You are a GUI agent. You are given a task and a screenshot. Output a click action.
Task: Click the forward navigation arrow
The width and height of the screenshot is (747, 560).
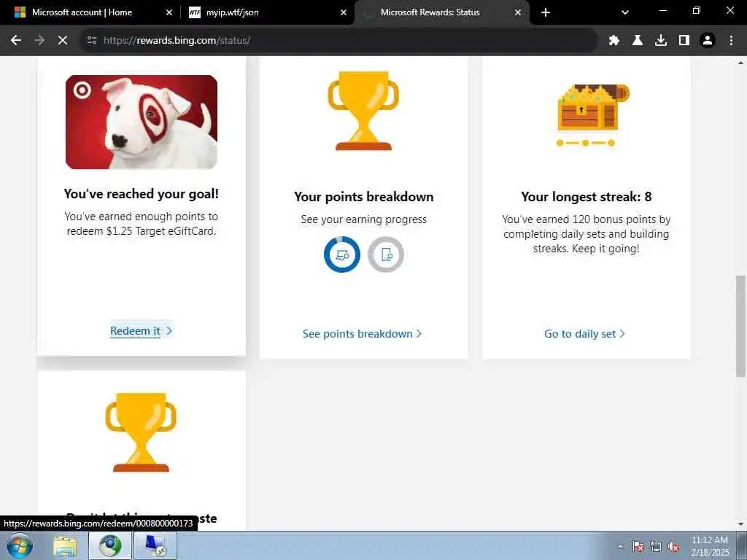click(x=39, y=41)
